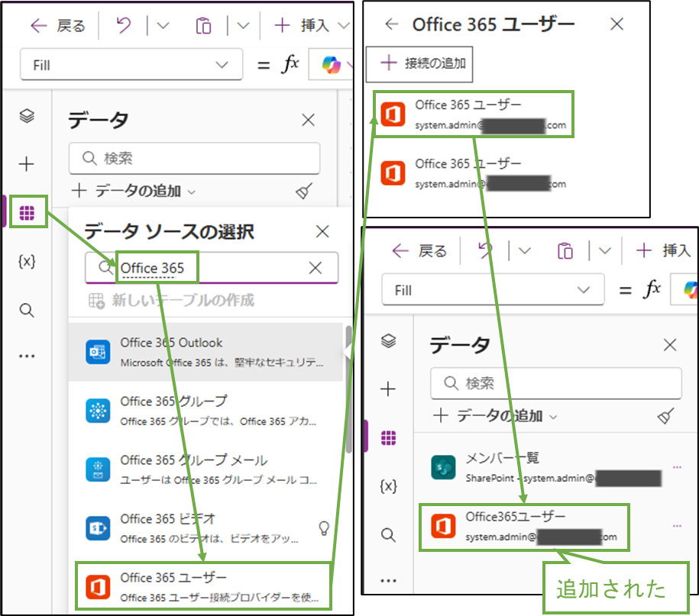The width and height of the screenshot is (699, 616).
Task: Open the tree view layers icon in the left sidebar
Action: pyautogui.click(x=27, y=116)
